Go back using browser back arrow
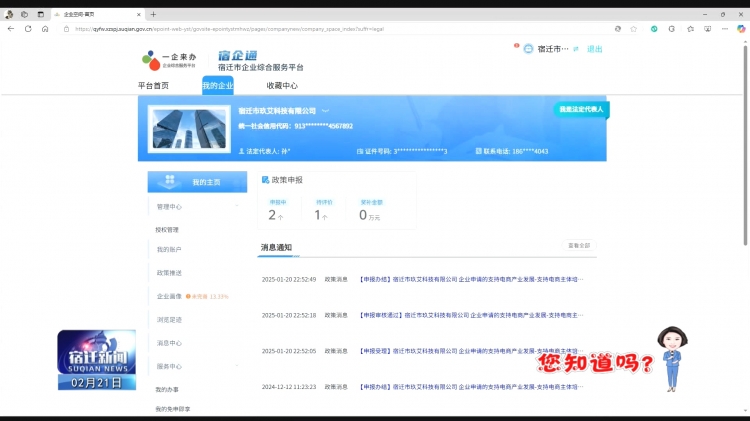The image size is (750, 421). [11, 29]
